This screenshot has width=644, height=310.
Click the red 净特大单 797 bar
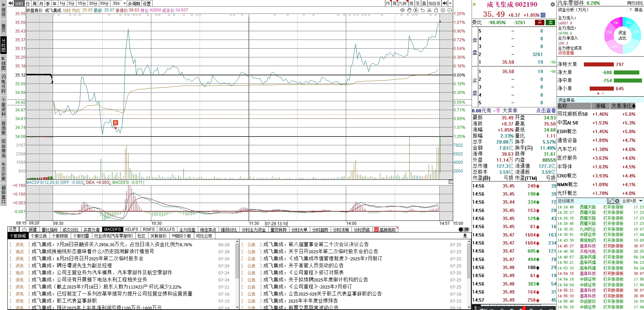pos(599,64)
